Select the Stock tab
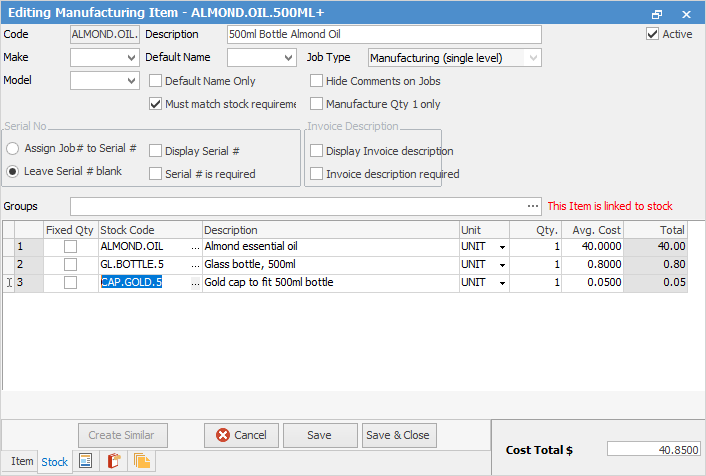Image resolution: width=706 pixels, height=476 pixels. point(54,461)
